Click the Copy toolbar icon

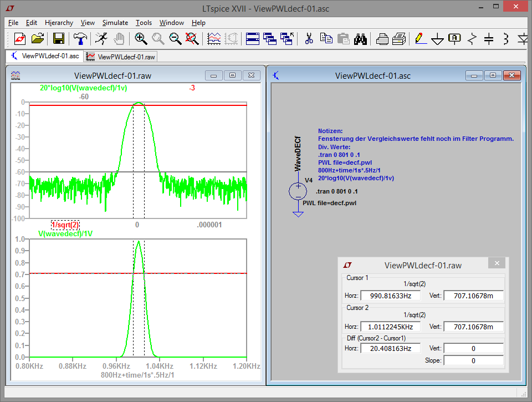pos(326,39)
